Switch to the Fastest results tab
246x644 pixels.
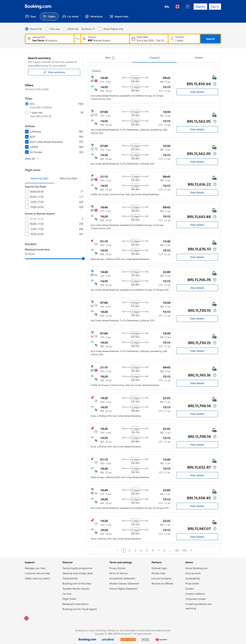(199, 58)
